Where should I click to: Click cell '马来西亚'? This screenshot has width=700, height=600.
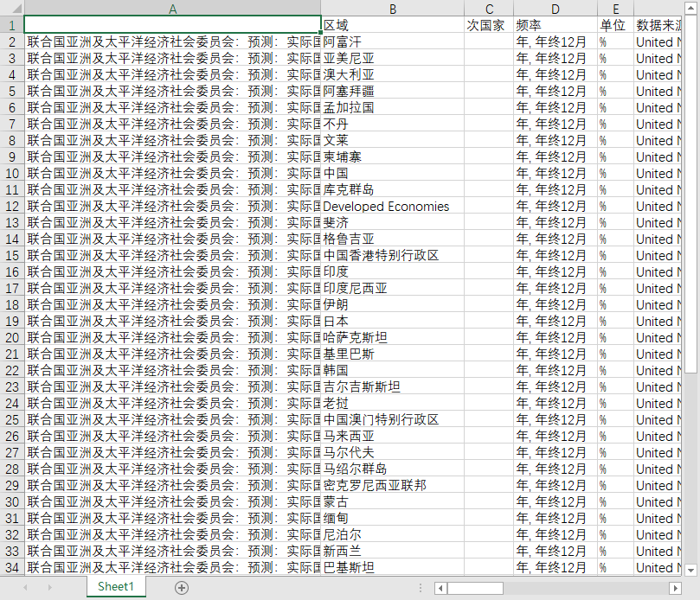pyautogui.click(x=393, y=436)
